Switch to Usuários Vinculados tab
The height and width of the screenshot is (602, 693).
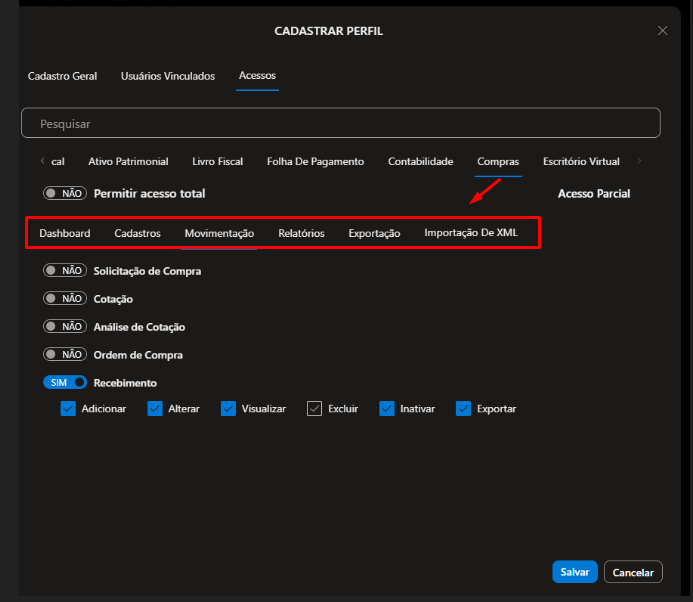click(167, 76)
